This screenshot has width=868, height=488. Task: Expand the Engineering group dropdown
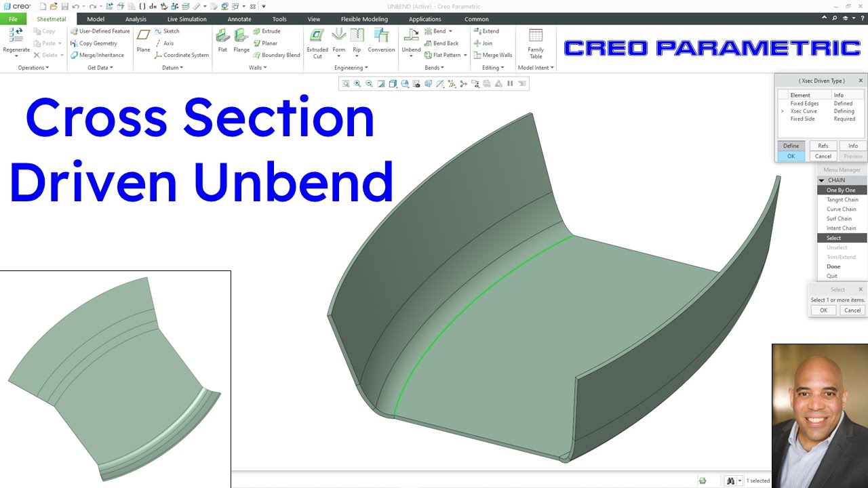(351, 68)
